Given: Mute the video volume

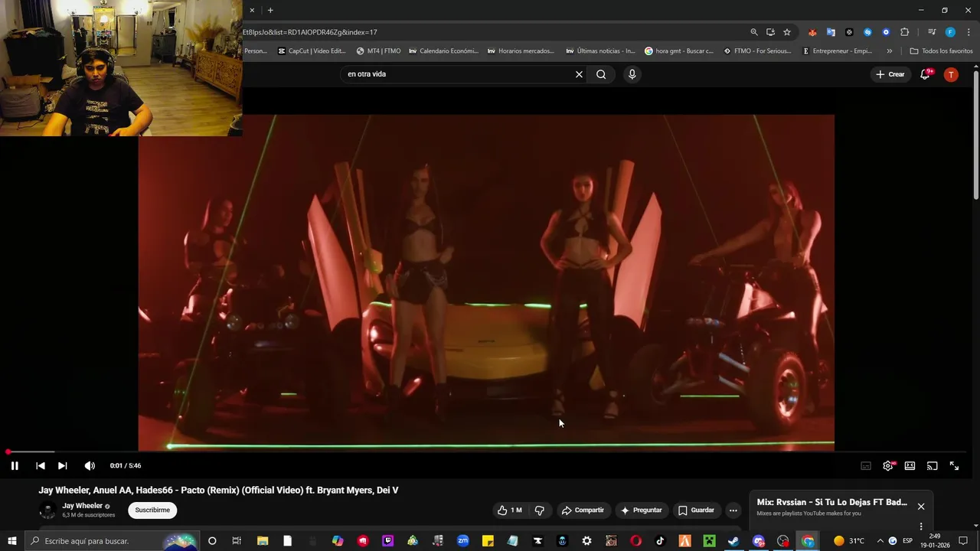Looking at the screenshot, I should point(90,465).
